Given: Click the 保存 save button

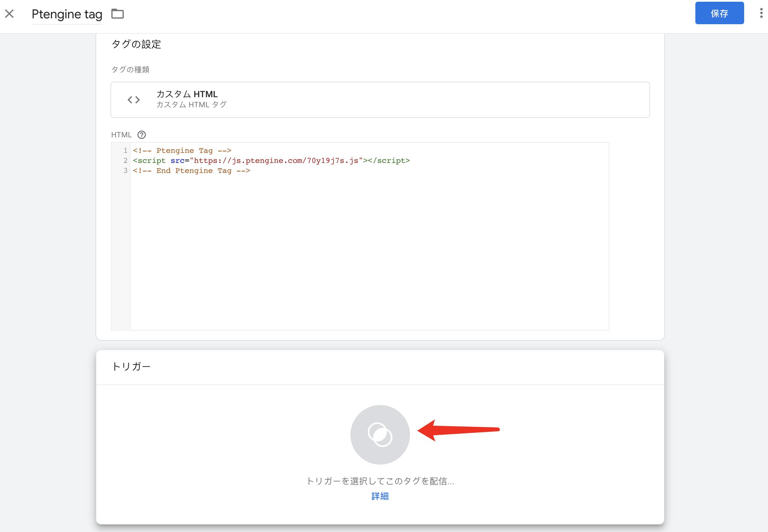Looking at the screenshot, I should 720,13.
